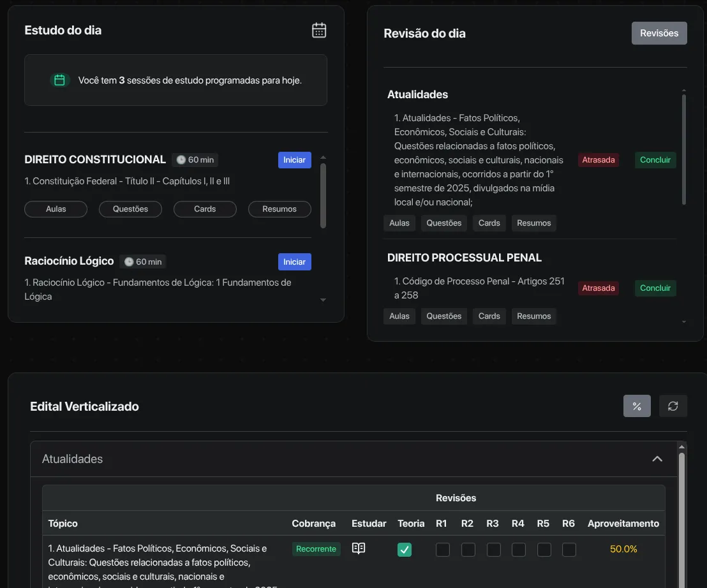Select Cards under Atualidades review
707x588 pixels.
pyautogui.click(x=489, y=223)
